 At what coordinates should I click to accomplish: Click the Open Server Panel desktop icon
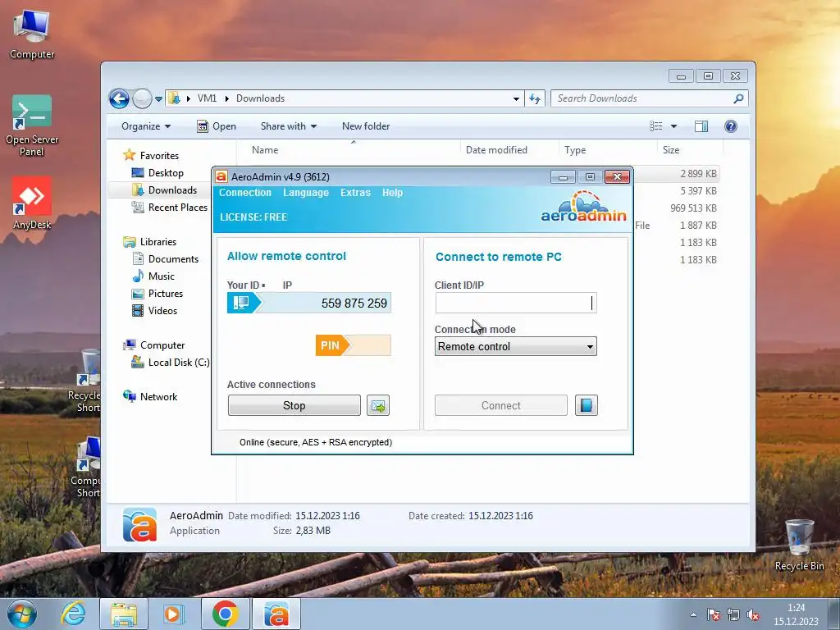tap(32, 126)
